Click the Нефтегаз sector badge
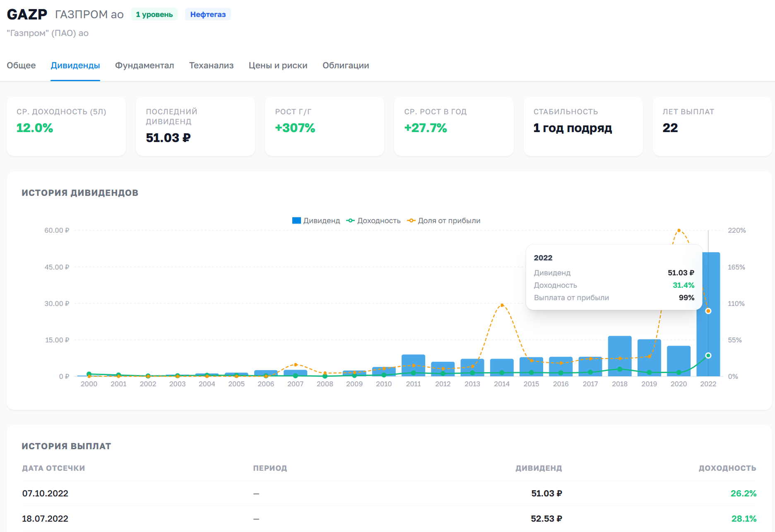Screen dimensions: 775x532 tap(208, 14)
